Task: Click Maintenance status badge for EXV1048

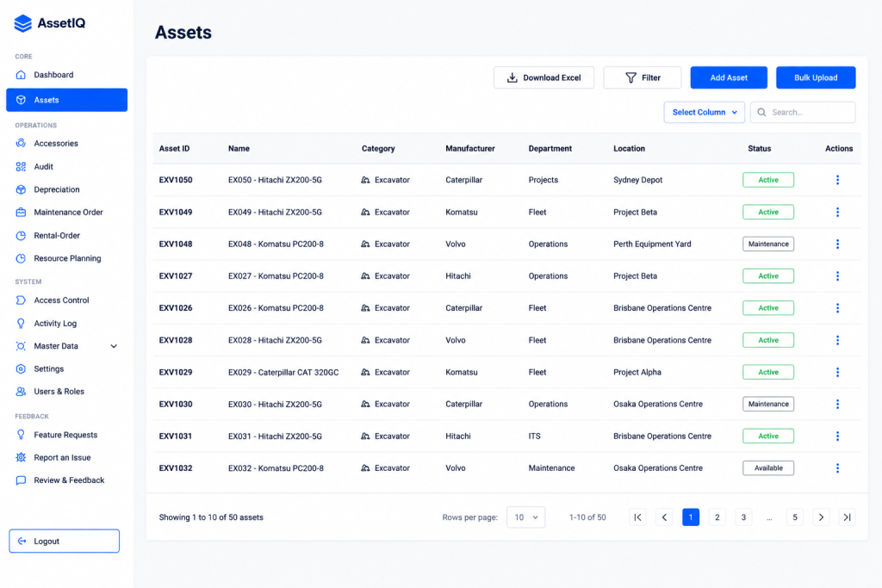Action: pyautogui.click(x=768, y=244)
